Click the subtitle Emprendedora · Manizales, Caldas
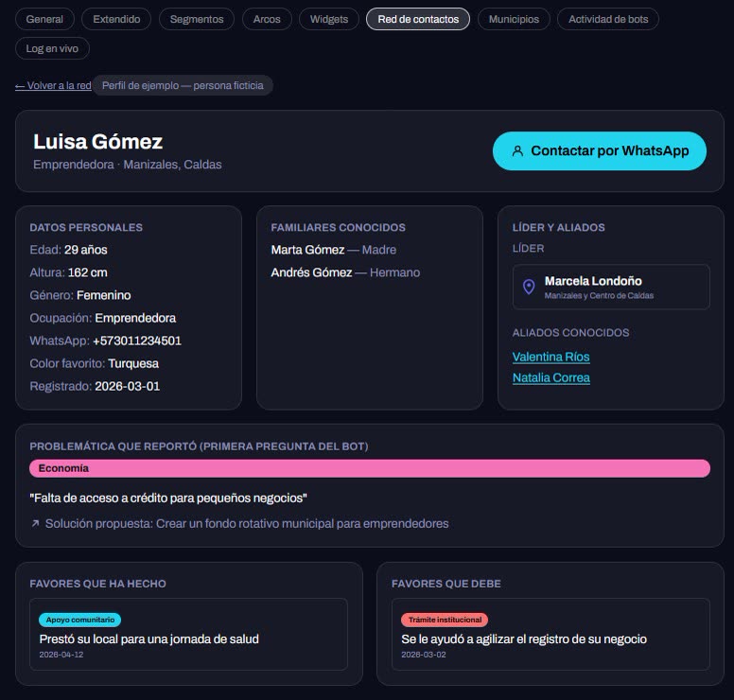 point(128,165)
